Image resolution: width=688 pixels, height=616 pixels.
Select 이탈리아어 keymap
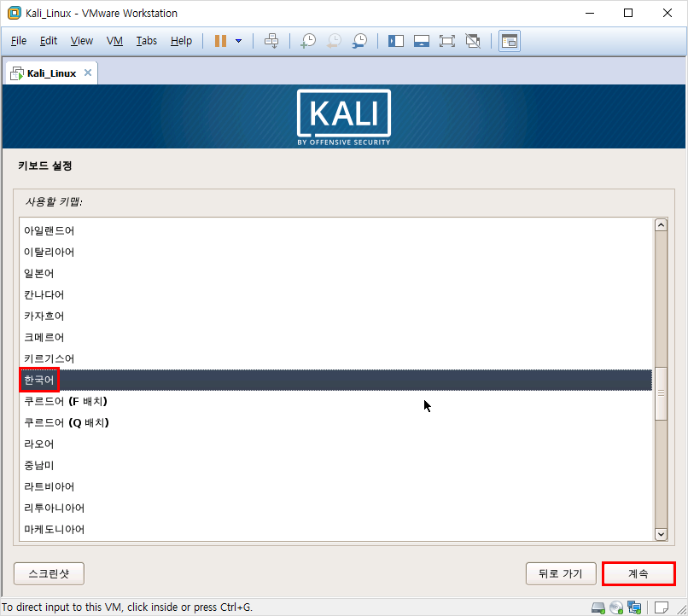point(335,252)
